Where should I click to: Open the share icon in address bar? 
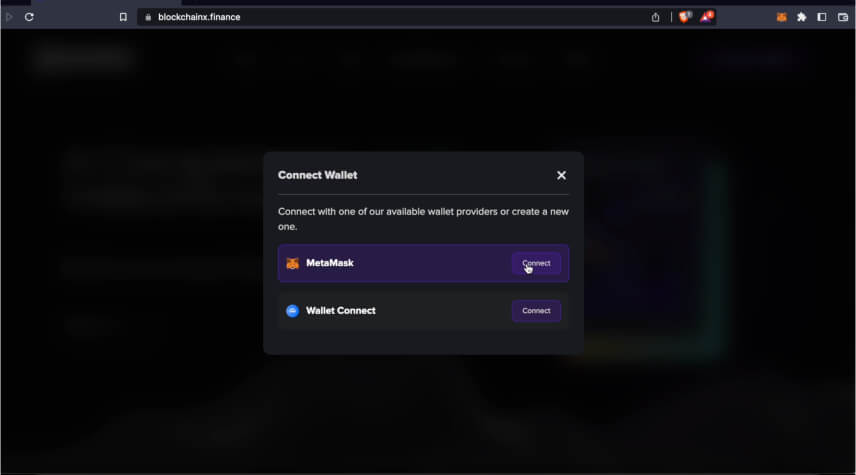tap(655, 17)
